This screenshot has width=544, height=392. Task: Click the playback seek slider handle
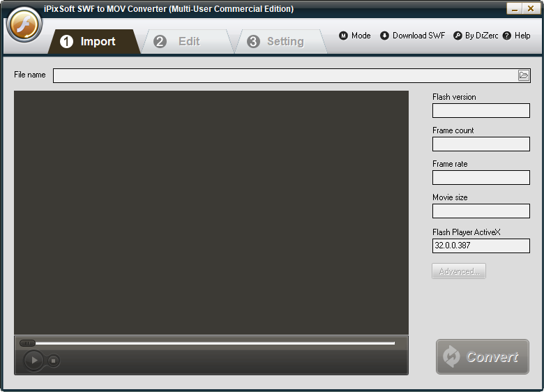click(27, 343)
